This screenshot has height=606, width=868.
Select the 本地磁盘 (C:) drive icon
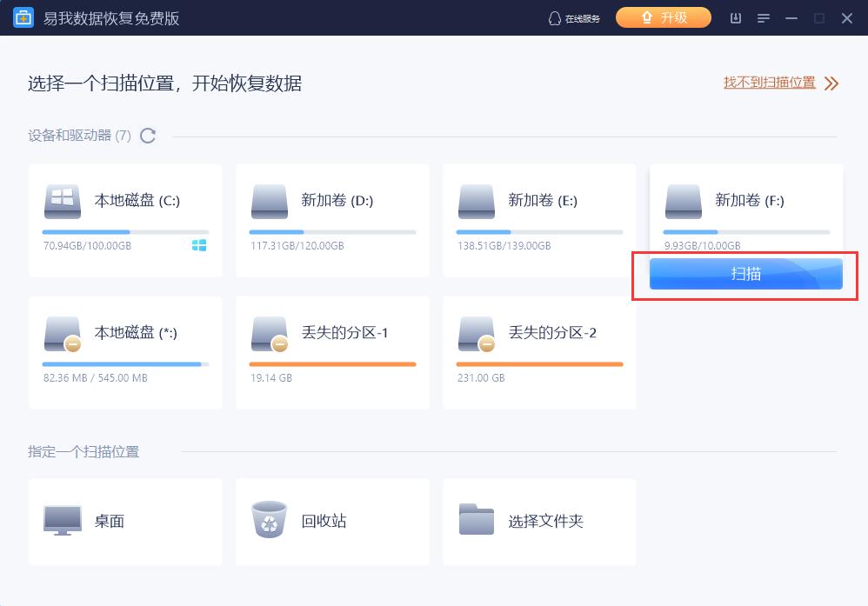pos(61,201)
